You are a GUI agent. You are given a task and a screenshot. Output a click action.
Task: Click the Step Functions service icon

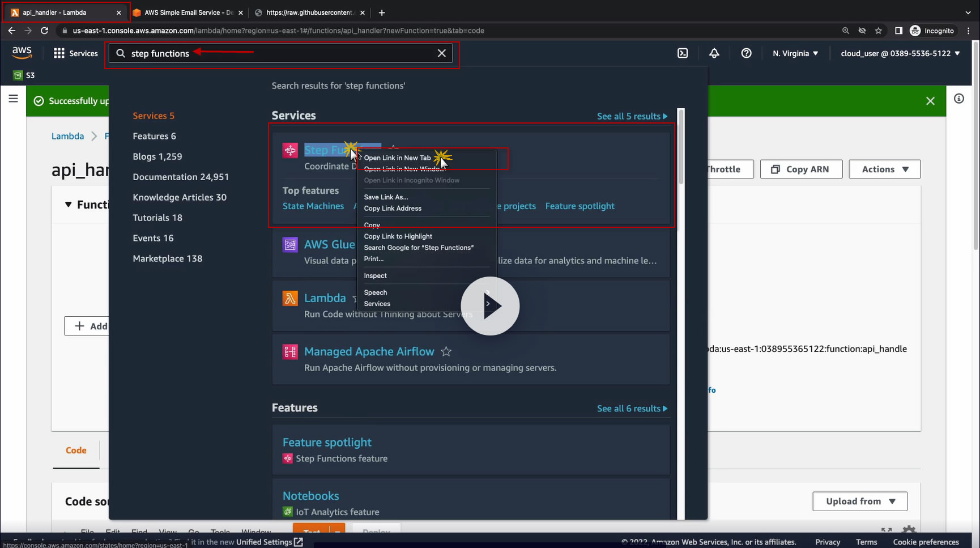(290, 150)
